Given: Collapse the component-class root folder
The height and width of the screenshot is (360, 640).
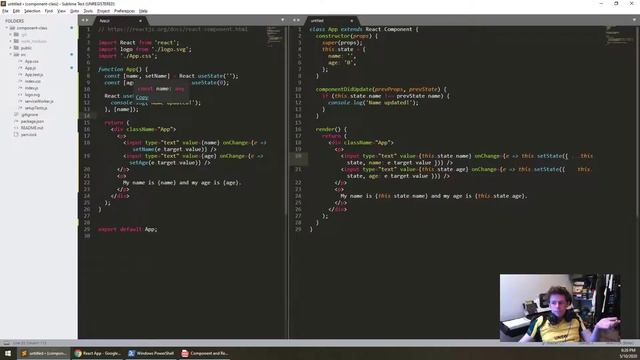Looking at the screenshot, I should 7,28.
